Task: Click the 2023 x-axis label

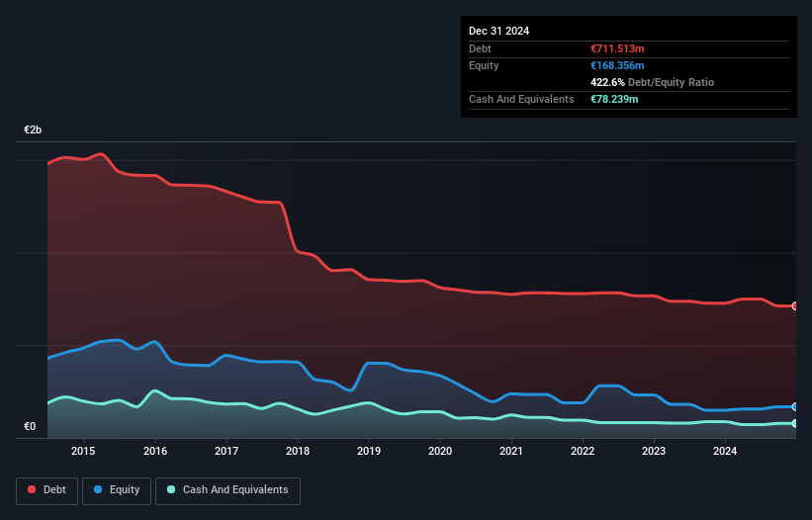Action: click(654, 451)
